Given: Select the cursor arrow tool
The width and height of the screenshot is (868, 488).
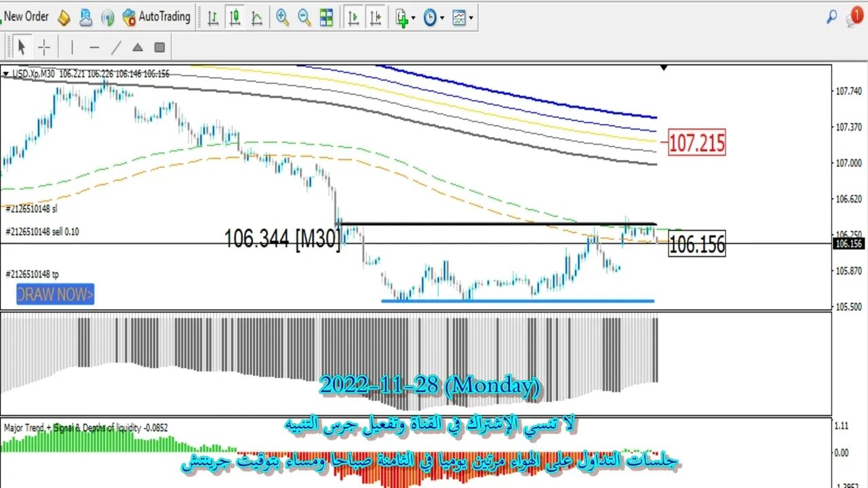Looking at the screenshot, I should tap(21, 47).
